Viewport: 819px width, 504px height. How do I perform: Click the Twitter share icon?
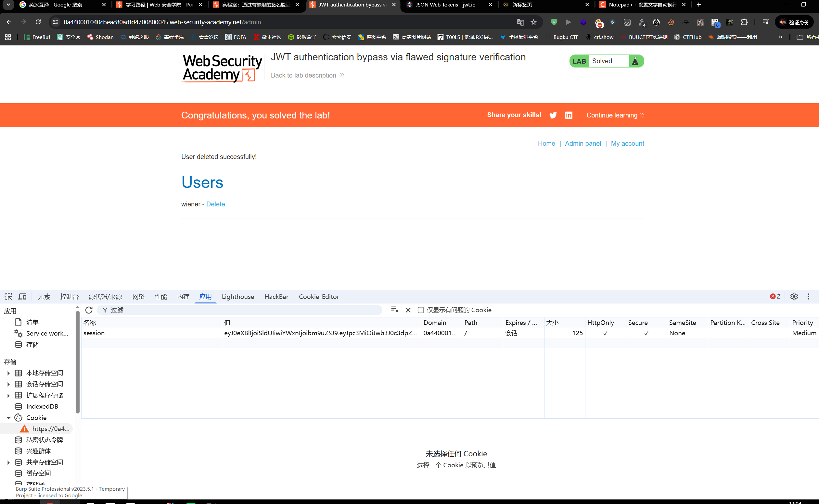pos(553,115)
